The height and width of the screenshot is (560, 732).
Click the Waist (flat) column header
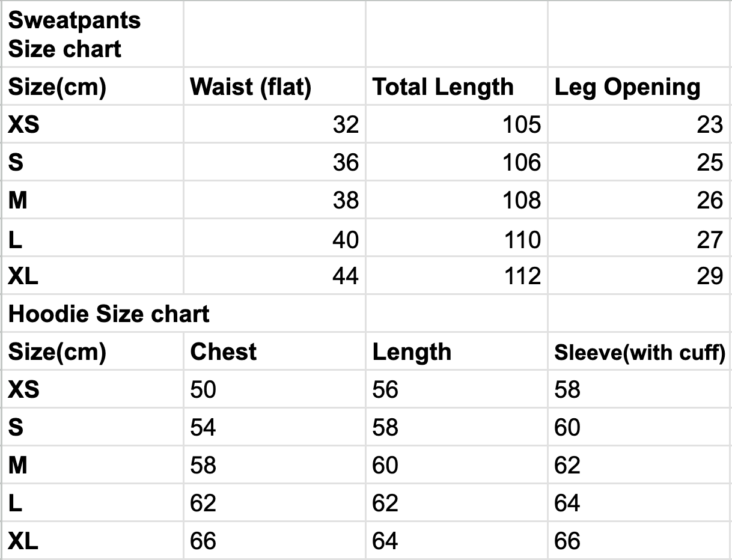tap(251, 87)
